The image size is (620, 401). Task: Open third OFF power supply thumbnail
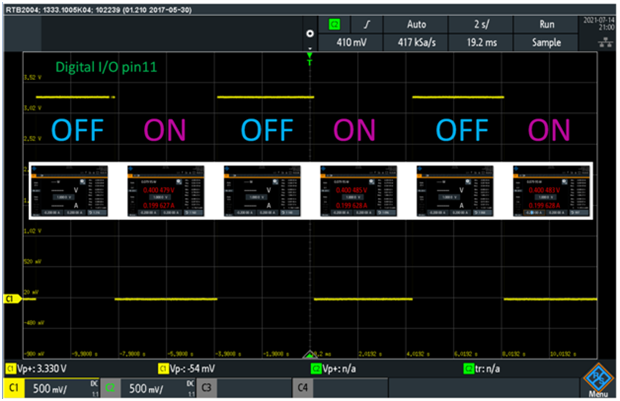(455, 191)
